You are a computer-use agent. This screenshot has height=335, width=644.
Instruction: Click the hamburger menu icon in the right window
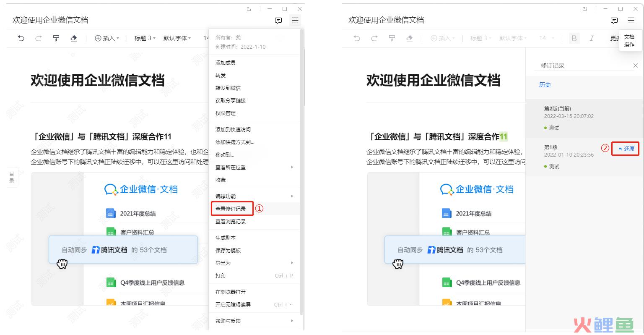(x=631, y=20)
